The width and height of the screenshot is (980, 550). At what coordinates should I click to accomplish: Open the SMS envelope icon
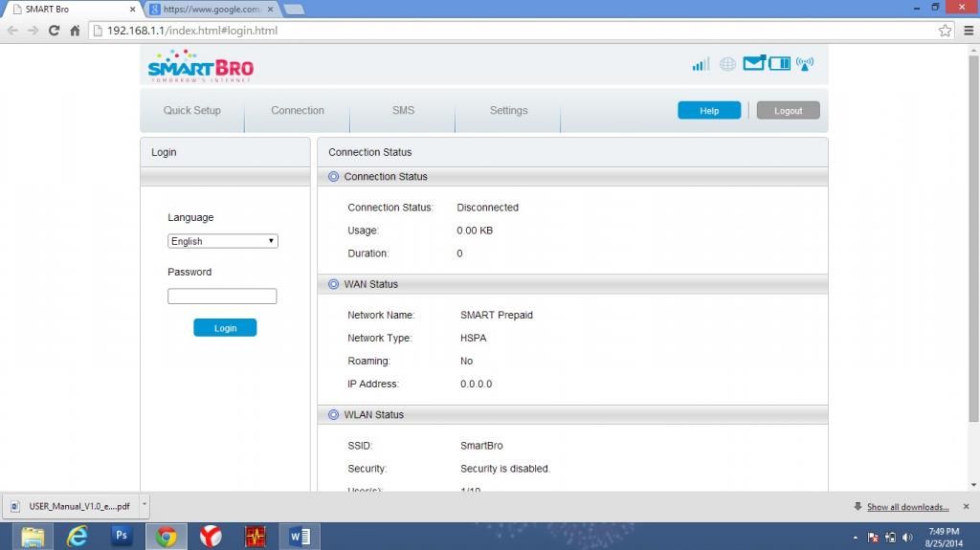point(754,63)
